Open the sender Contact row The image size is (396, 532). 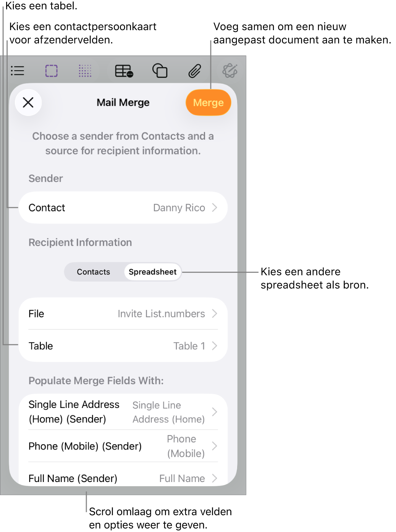123,208
